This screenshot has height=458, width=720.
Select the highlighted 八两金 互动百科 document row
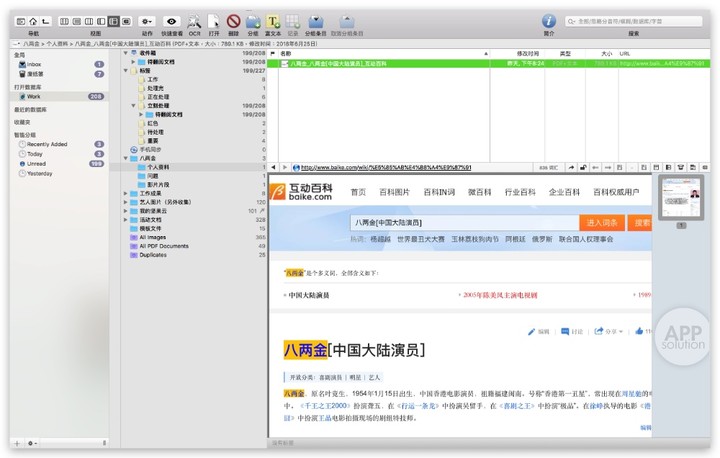(489, 63)
